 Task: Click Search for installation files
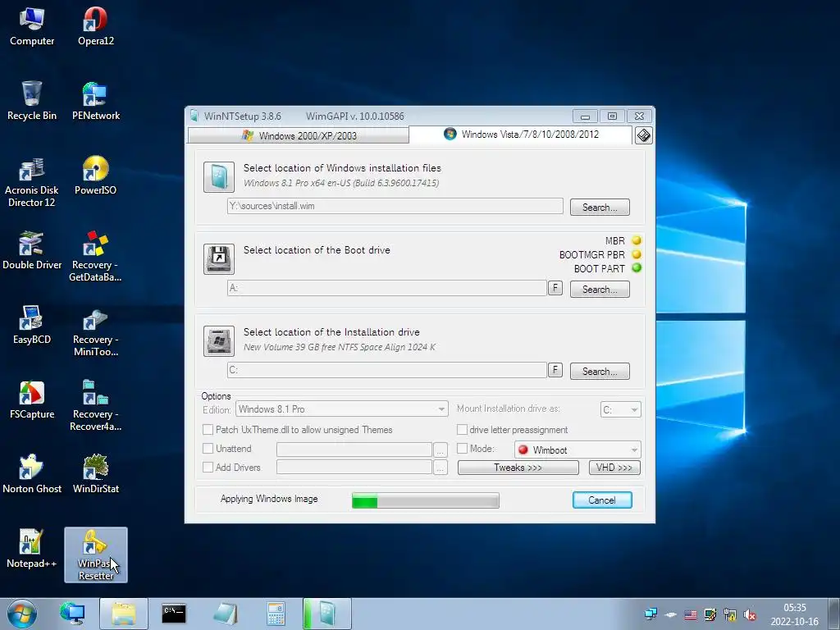(x=600, y=208)
